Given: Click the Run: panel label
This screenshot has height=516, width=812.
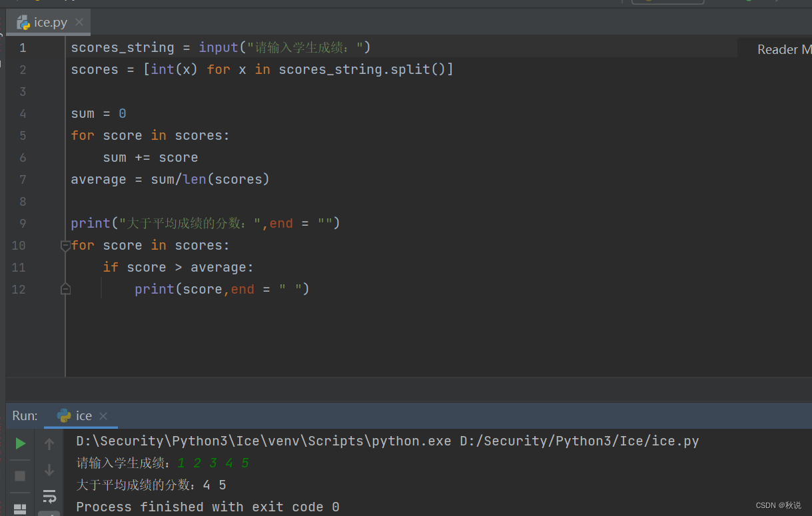Looking at the screenshot, I should [25, 416].
